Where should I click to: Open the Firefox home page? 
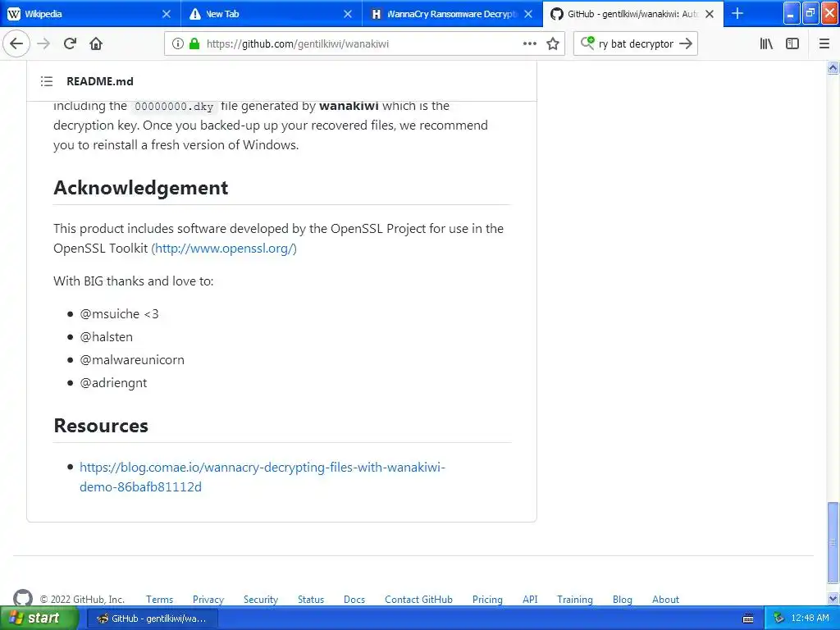pos(96,44)
